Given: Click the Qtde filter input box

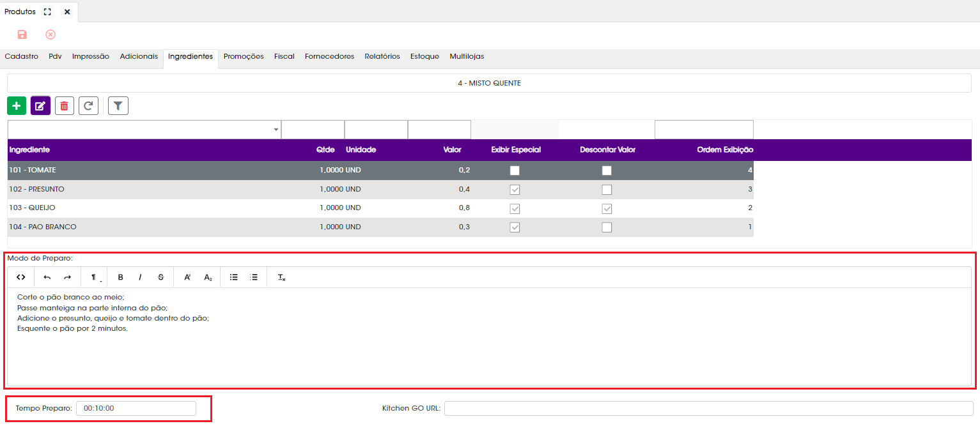Looking at the screenshot, I should point(313,130).
